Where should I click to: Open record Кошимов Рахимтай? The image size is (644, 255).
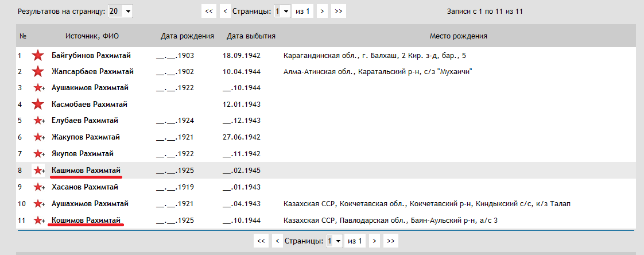[x=86, y=221]
